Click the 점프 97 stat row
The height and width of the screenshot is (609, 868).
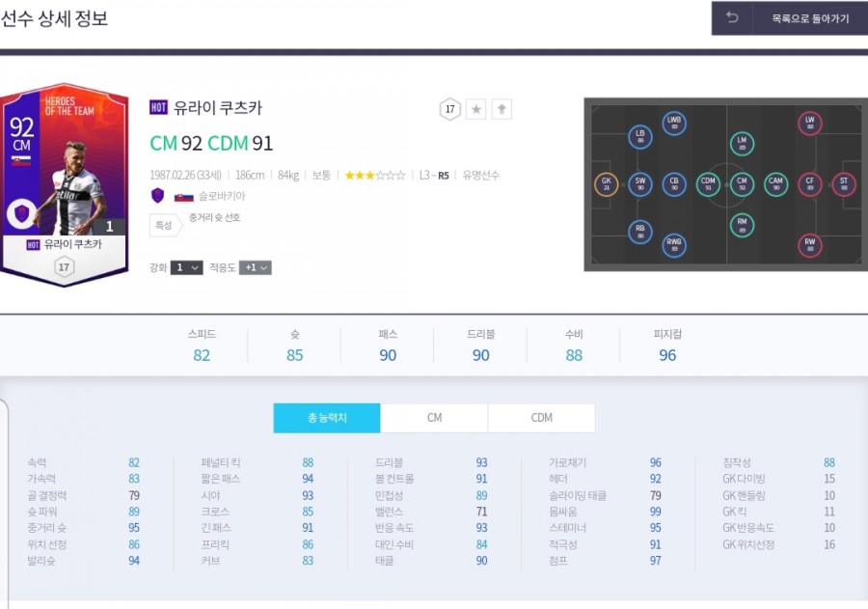[605, 561]
